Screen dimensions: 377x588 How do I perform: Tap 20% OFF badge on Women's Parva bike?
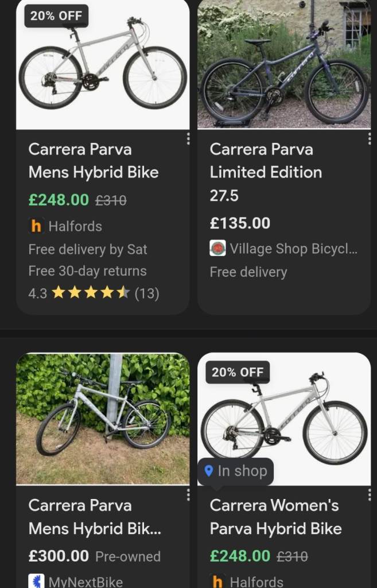(x=238, y=372)
